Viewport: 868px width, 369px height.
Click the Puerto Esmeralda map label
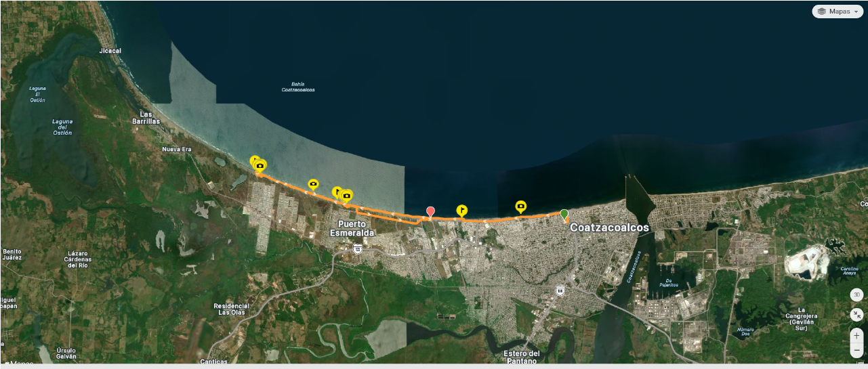point(352,228)
